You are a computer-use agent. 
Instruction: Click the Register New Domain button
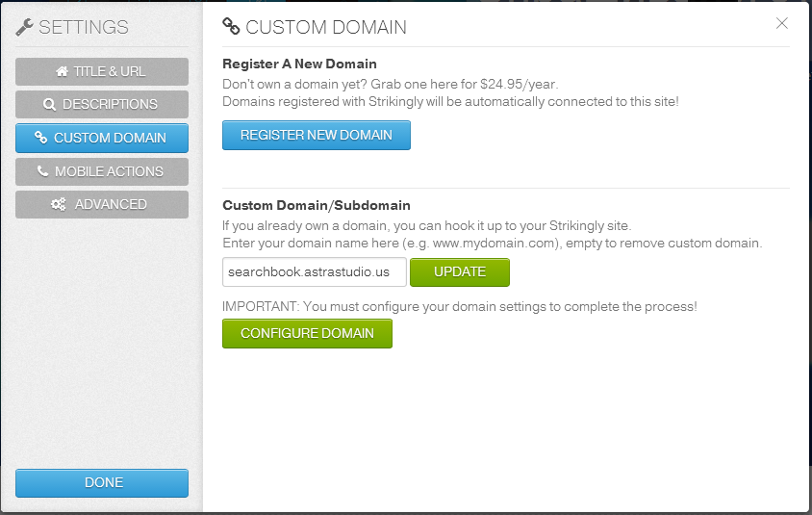pos(317,136)
